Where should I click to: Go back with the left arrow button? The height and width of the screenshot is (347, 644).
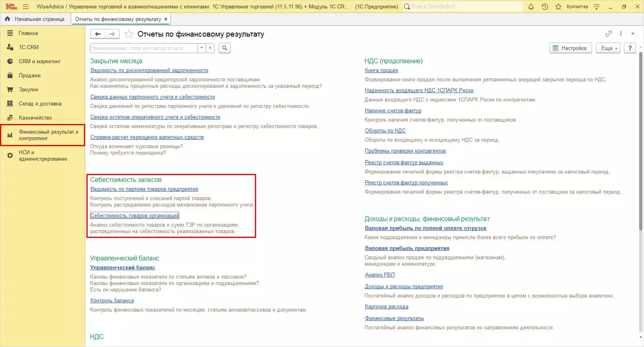click(98, 34)
